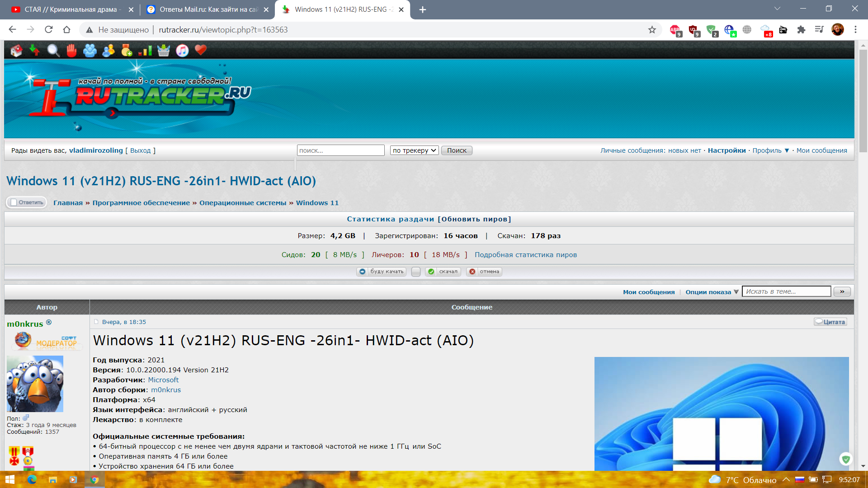Open the uBlock Origin extension icon
This screenshot has width=868, height=488.
pyautogui.click(x=693, y=30)
